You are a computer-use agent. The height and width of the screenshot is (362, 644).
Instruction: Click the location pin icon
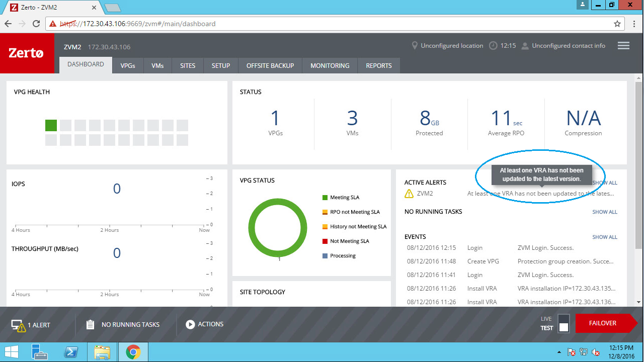click(x=415, y=46)
